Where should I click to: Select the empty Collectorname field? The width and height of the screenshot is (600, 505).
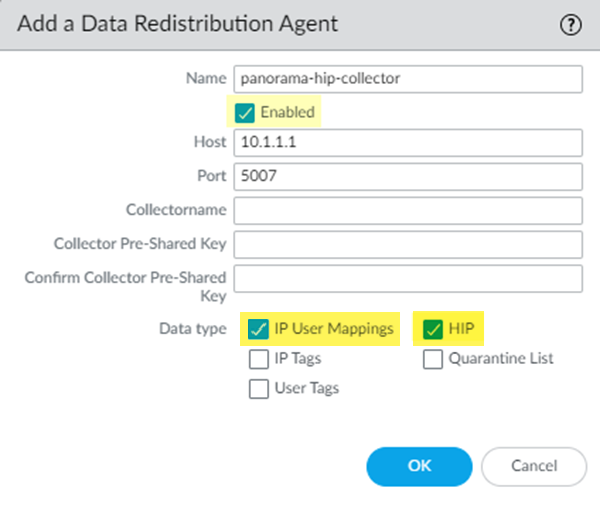[x=408, y=211]
